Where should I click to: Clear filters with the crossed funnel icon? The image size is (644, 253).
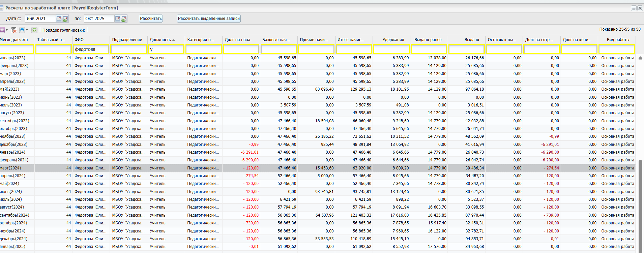[x=14, y=30]
